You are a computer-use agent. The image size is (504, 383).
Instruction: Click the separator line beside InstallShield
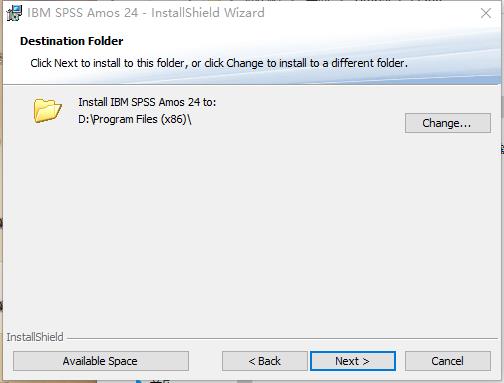coord(282,339)
